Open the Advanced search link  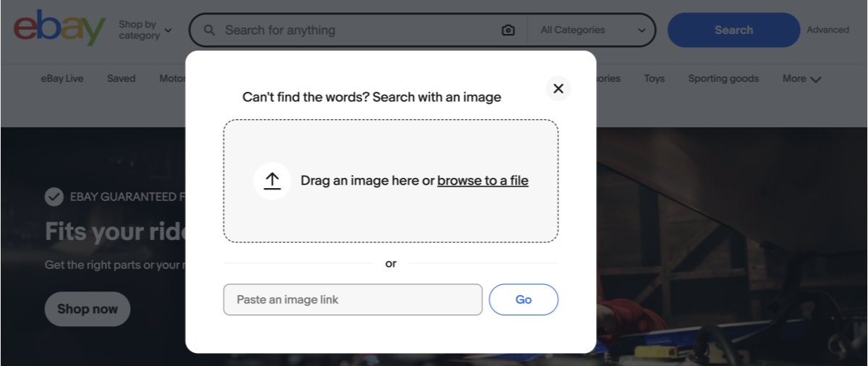827,30
